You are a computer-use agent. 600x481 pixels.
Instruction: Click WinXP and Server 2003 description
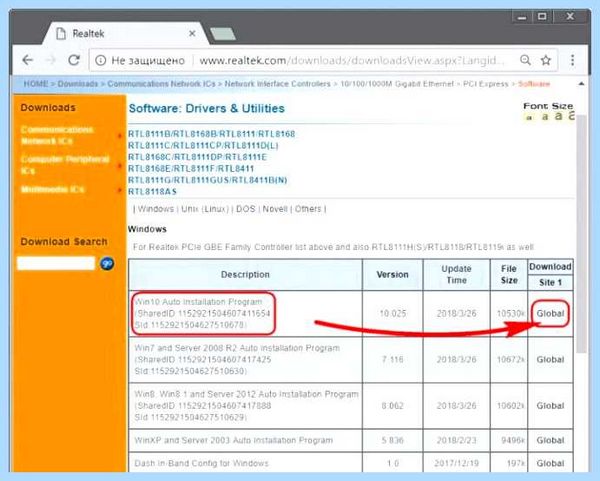click(233, 440)
